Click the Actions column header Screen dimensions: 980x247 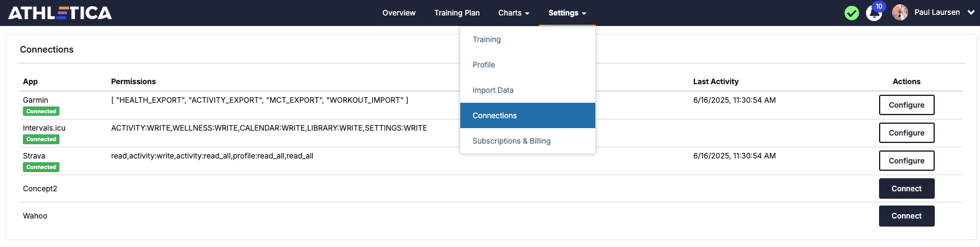(906, 82)
